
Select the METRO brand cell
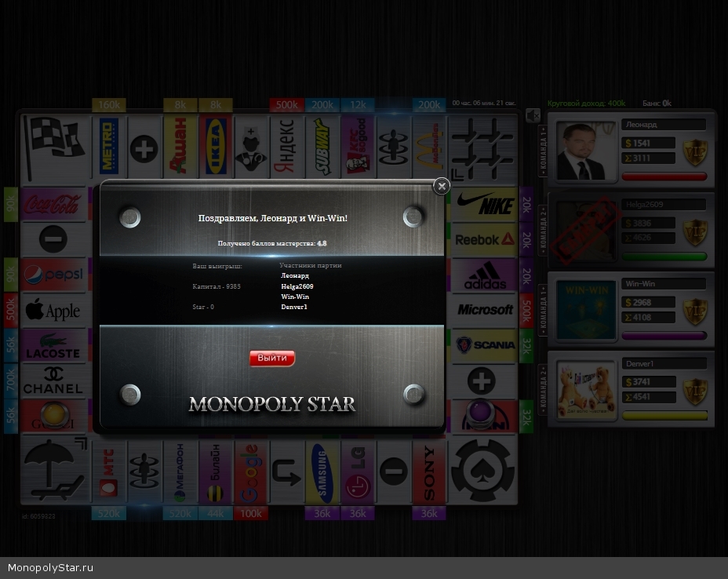[x=109, y=147]
